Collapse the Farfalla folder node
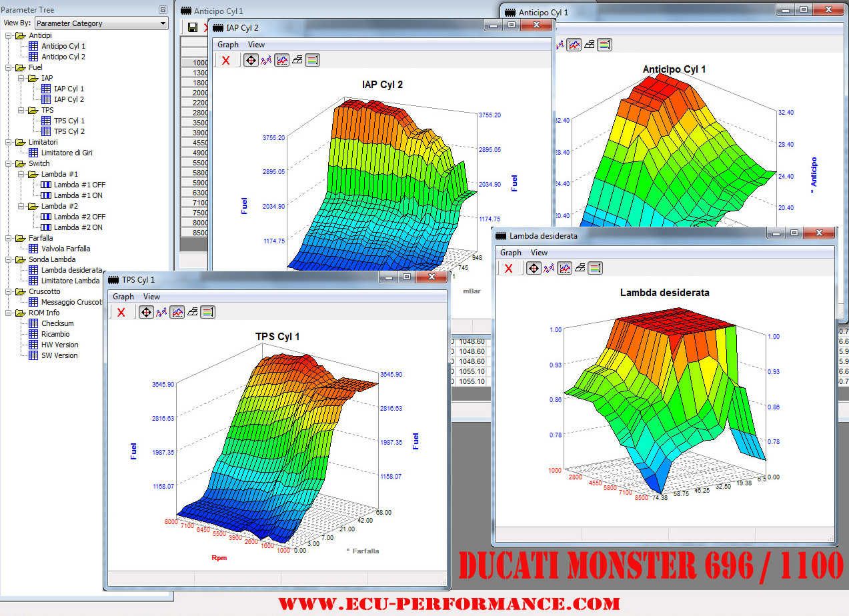Viewport: 849px width, 616px height. pos(8,238)
